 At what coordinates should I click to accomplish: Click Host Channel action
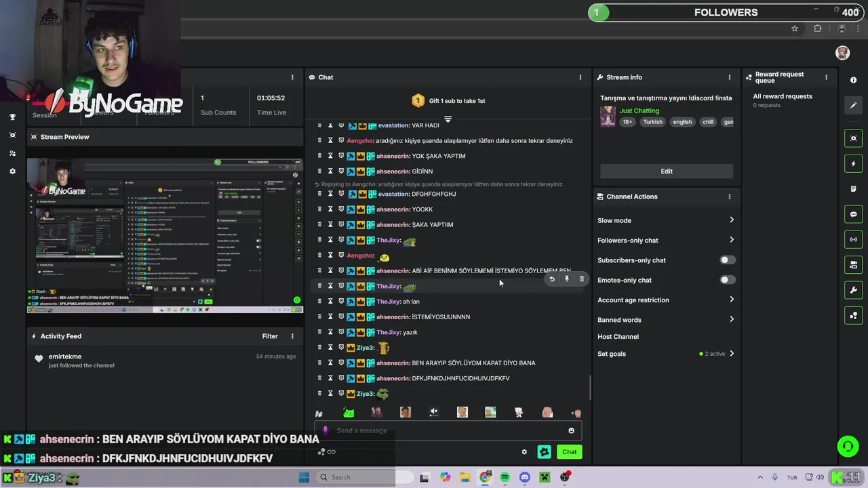point(618,337)
